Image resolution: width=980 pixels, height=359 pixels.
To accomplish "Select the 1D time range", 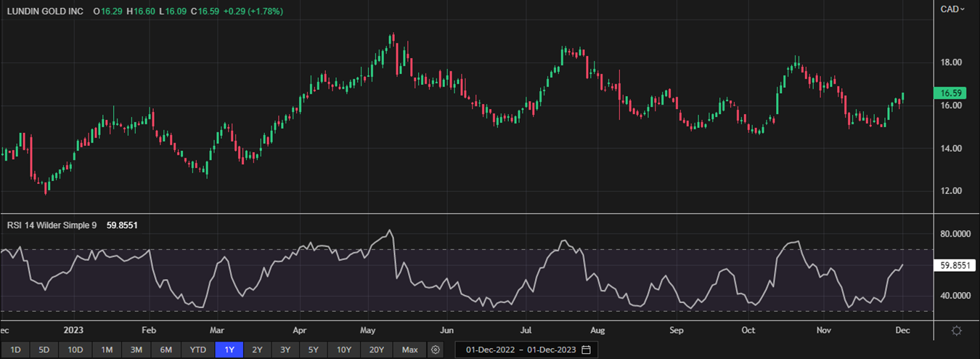I will [15, 350].
